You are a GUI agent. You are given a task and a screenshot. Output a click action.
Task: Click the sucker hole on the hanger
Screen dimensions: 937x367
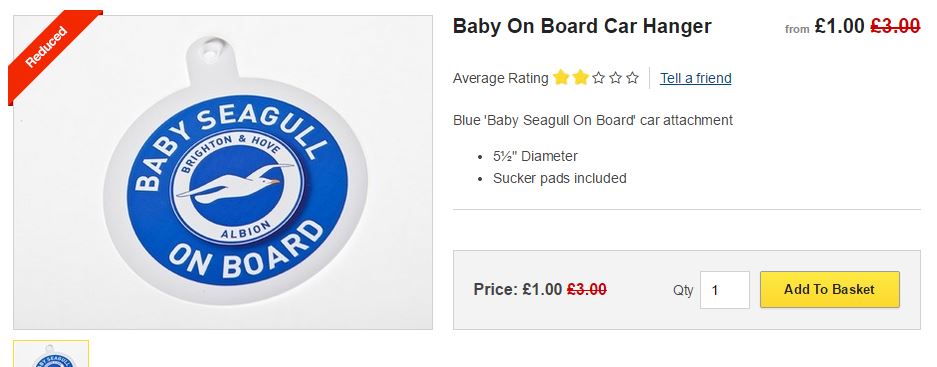[x=210, y=52]
